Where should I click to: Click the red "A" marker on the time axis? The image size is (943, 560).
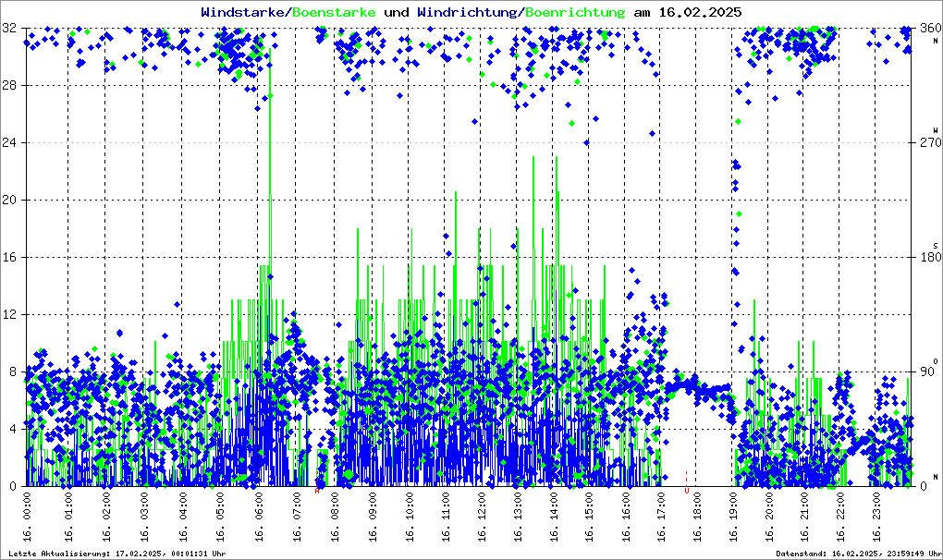click(x=317, y=491)
